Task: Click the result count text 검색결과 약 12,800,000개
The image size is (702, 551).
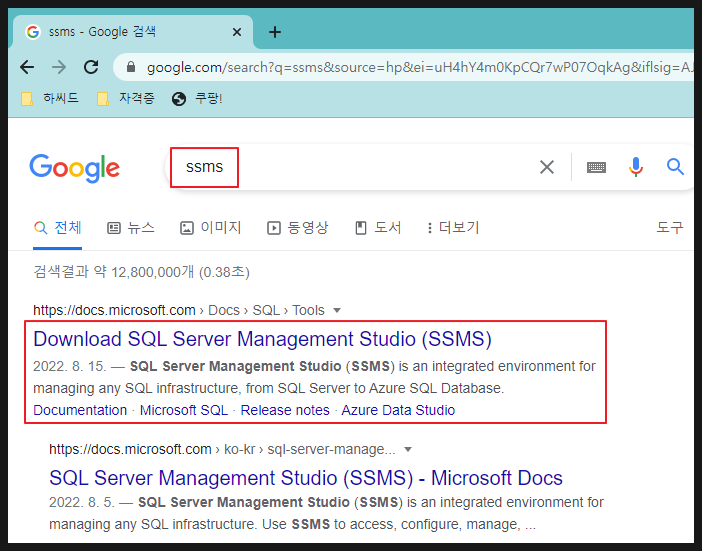Action: (x=113, y=272)
